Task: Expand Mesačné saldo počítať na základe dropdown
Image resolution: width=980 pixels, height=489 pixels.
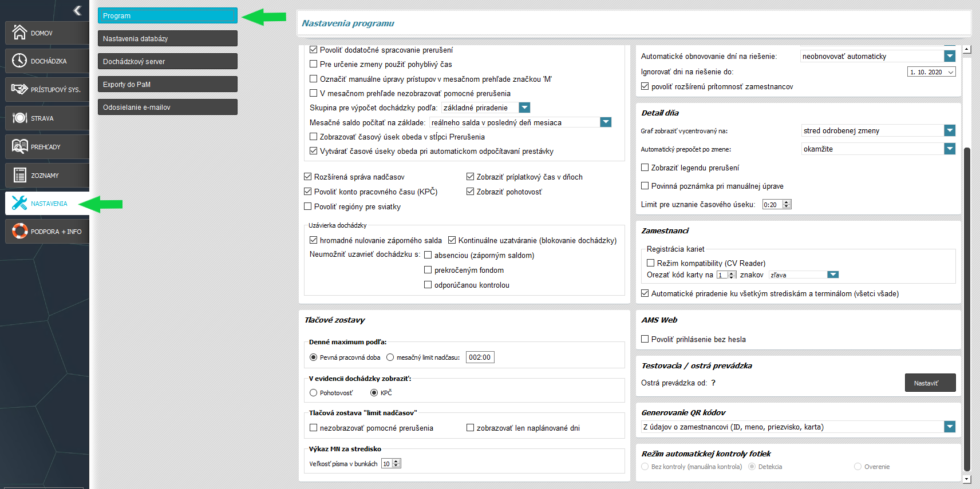Action: 606,122
